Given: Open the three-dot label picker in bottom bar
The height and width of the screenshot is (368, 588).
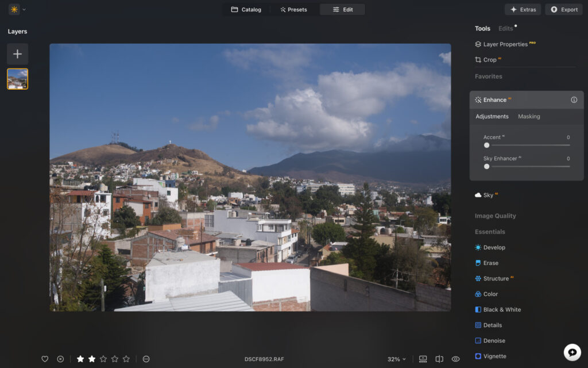Looking at the screenshot, I should (x=146, y=359).
